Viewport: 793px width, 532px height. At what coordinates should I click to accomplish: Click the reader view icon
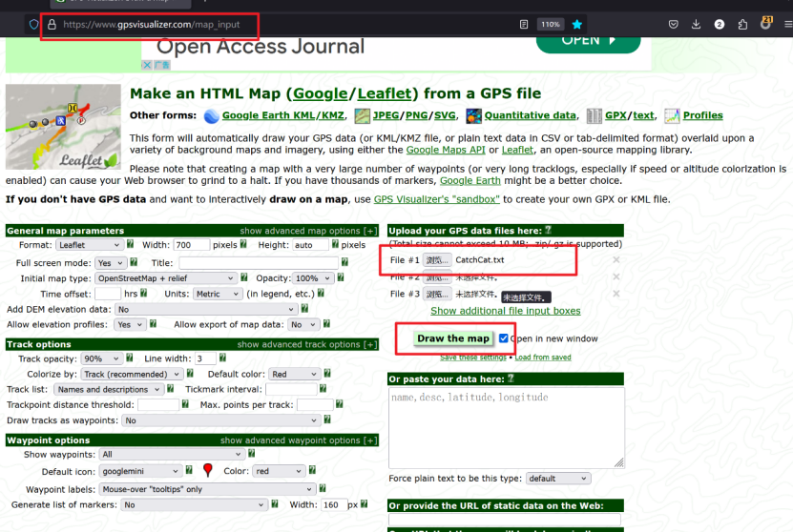click(524, 24)
